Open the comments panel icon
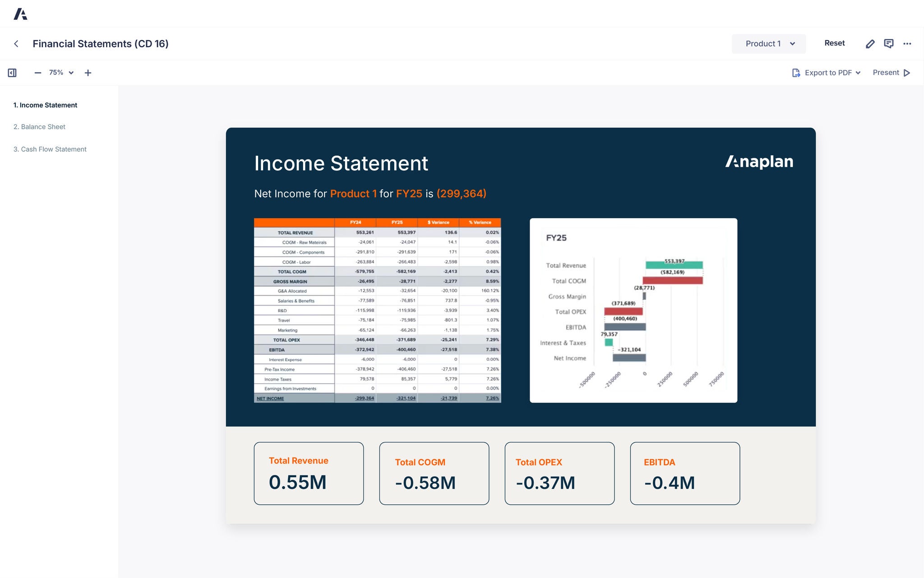 click(889, 43)
